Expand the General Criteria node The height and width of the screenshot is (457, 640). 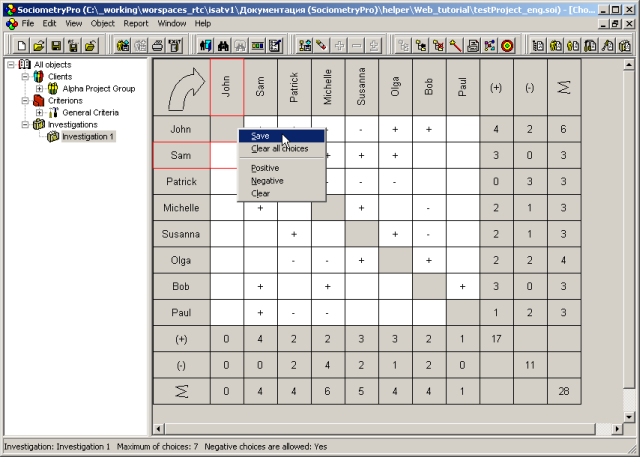(39, 112)
